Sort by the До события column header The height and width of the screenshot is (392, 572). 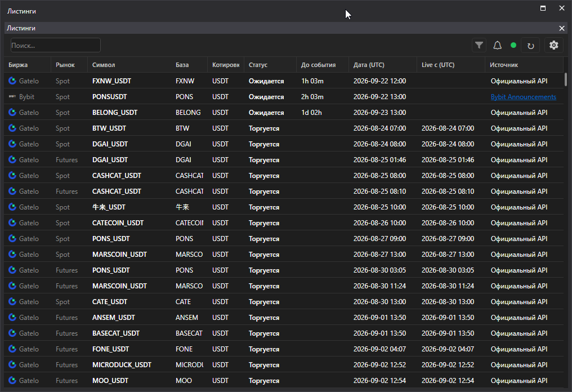coord(318,65)
